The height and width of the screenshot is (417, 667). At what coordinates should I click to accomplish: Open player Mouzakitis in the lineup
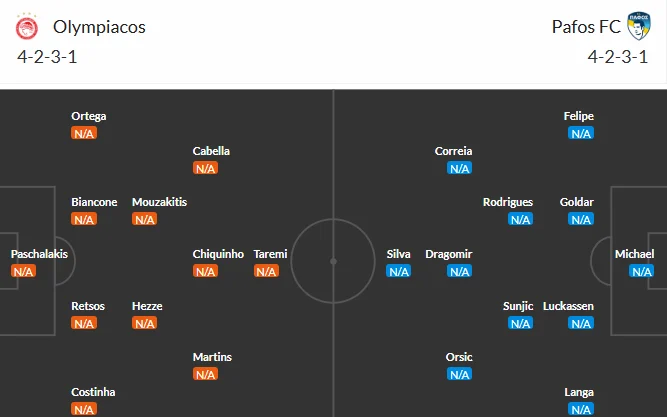click(x=160, y=202)
